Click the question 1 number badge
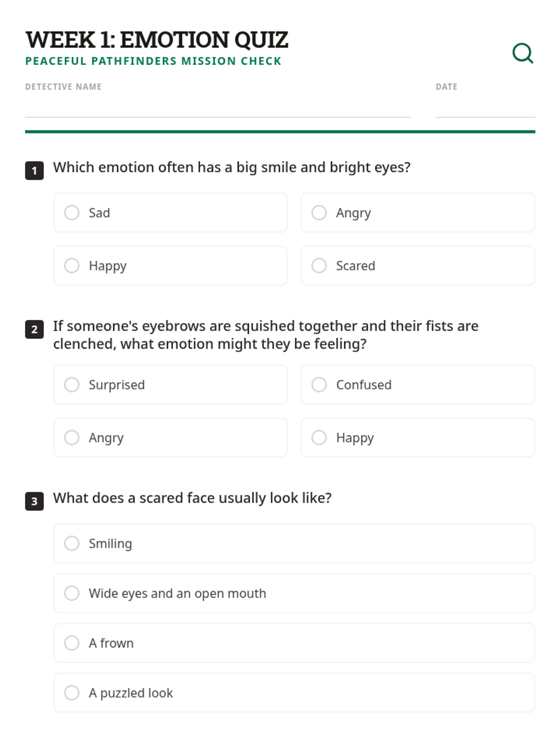Viewport: 560px width, 747px height. tap(35, 171)
